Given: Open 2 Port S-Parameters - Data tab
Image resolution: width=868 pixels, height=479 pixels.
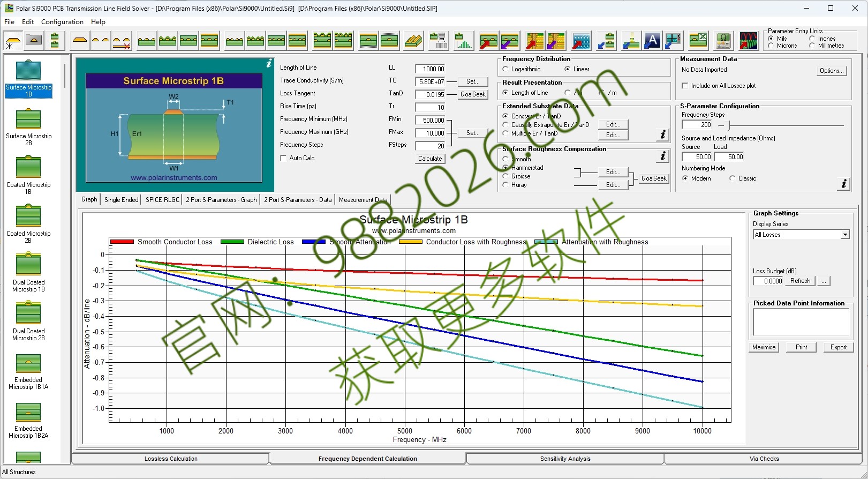Looking at the screenshot, I should pyautogui.click(x=298, y=200).
